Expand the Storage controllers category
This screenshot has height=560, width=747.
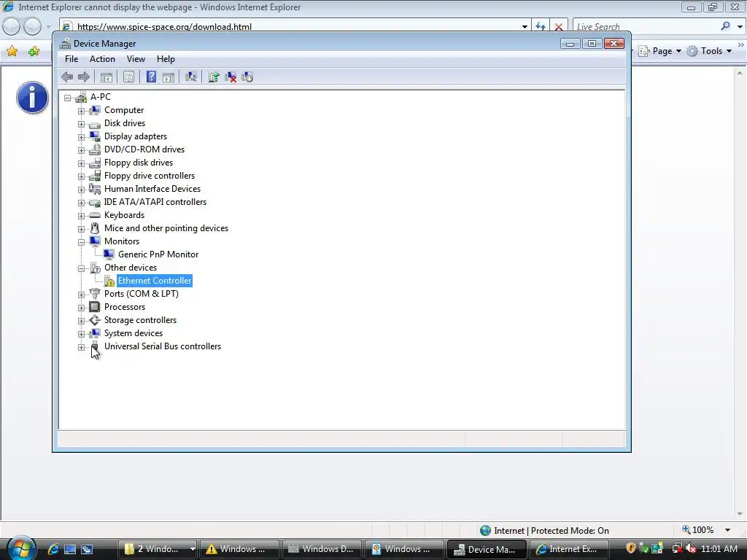[82, 321]
